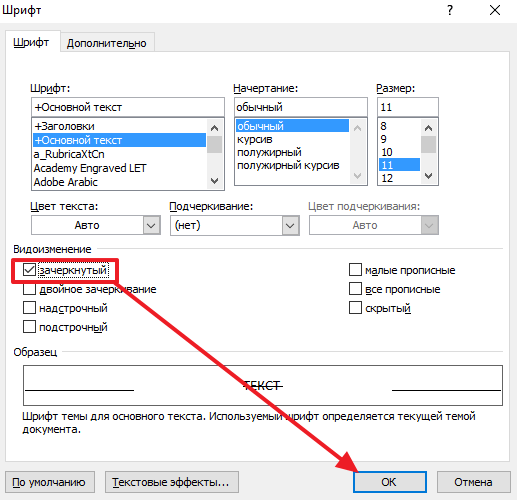The height and width of the screenshot is (500, 517).
Task: Click the Отмена button
Action: click(x=474, y=482)
